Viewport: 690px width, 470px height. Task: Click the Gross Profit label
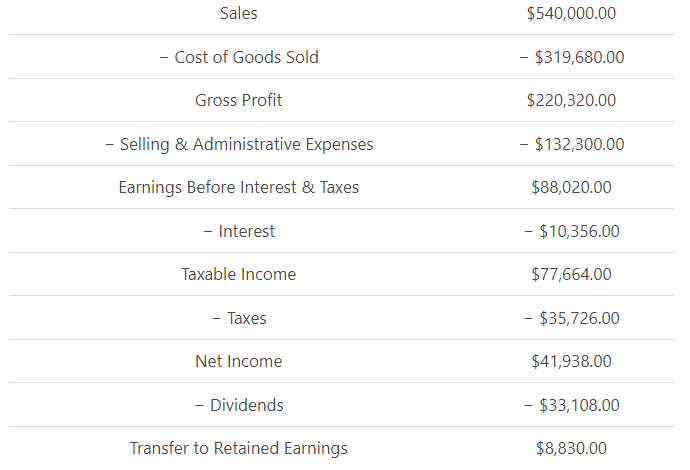coord(238,100)
